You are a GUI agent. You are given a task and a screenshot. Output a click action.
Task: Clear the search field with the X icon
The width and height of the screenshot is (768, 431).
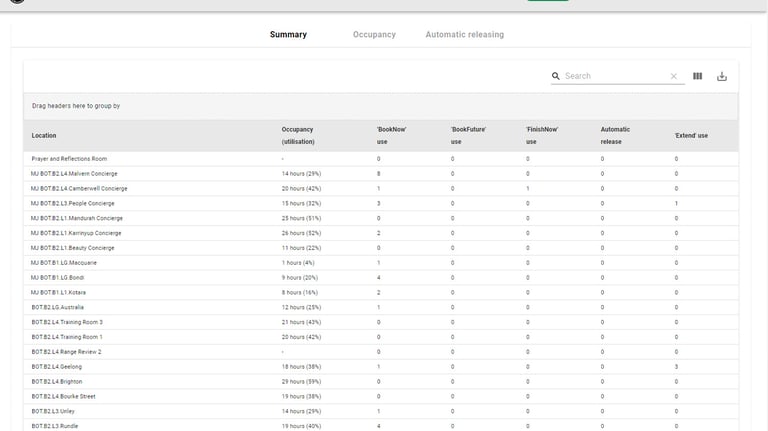pyautogui.click(x=673, y=76)
